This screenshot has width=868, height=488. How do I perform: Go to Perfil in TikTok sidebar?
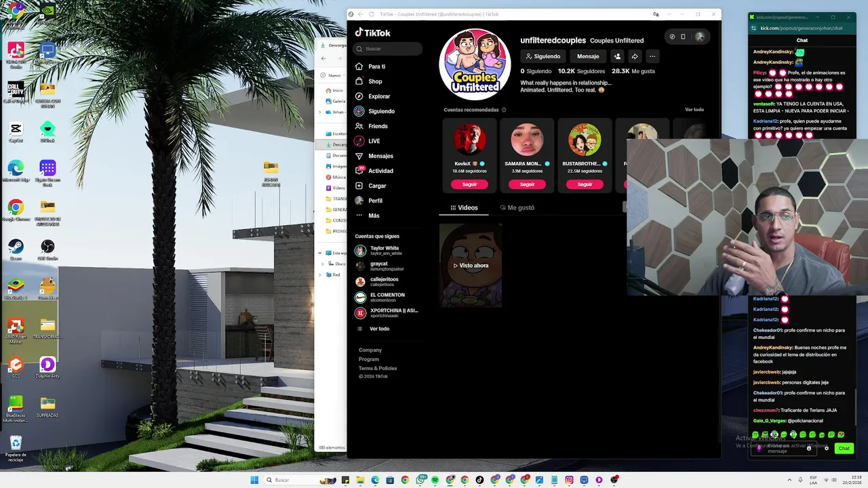[370, 201]
